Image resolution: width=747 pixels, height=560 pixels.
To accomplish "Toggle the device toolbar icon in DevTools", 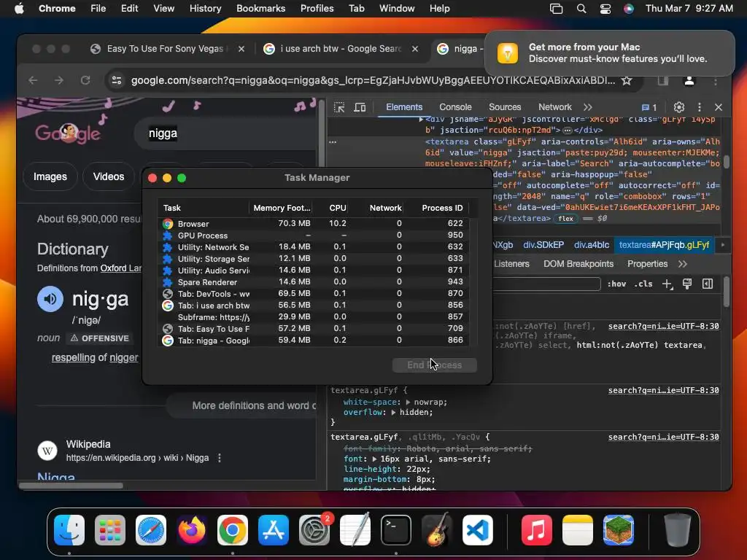I will coord(360,108).
